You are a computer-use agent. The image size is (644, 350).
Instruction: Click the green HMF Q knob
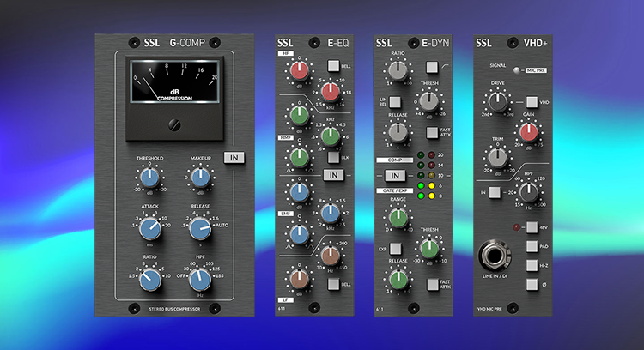pyautogui.click(x=300, y=157)
